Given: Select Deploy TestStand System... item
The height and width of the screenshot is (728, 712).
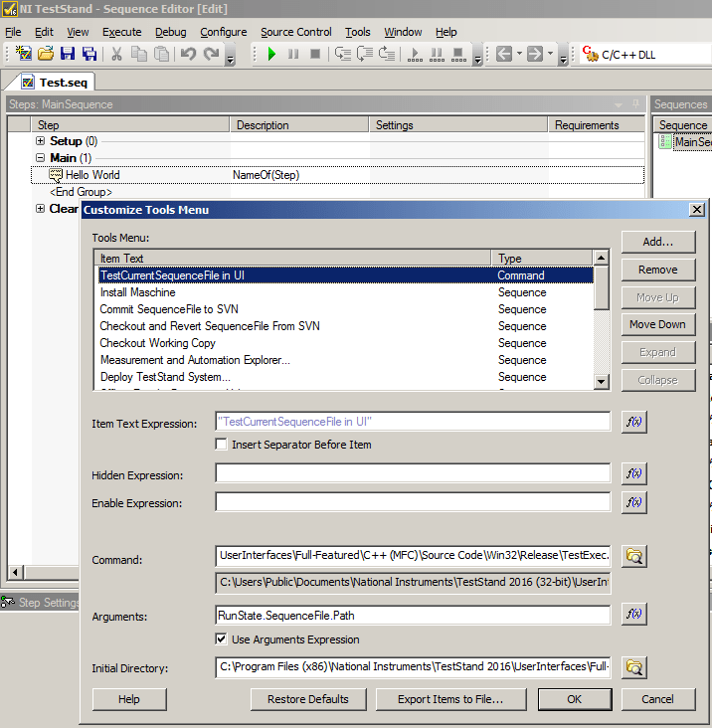Looking at the screenshot, I should click(x=345, y=377).
